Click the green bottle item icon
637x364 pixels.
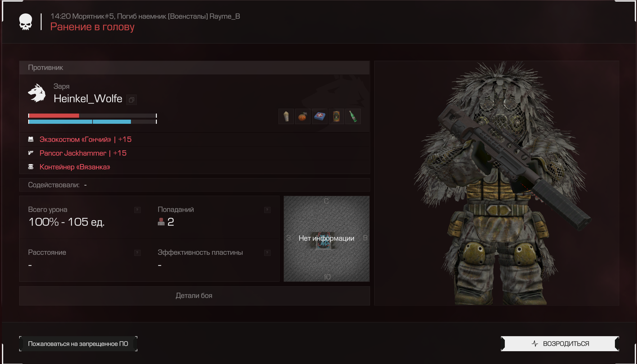[353, 116]
